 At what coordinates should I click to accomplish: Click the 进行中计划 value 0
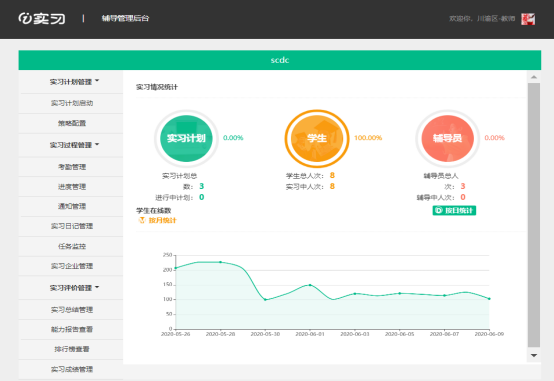click(x=201, y=197)
